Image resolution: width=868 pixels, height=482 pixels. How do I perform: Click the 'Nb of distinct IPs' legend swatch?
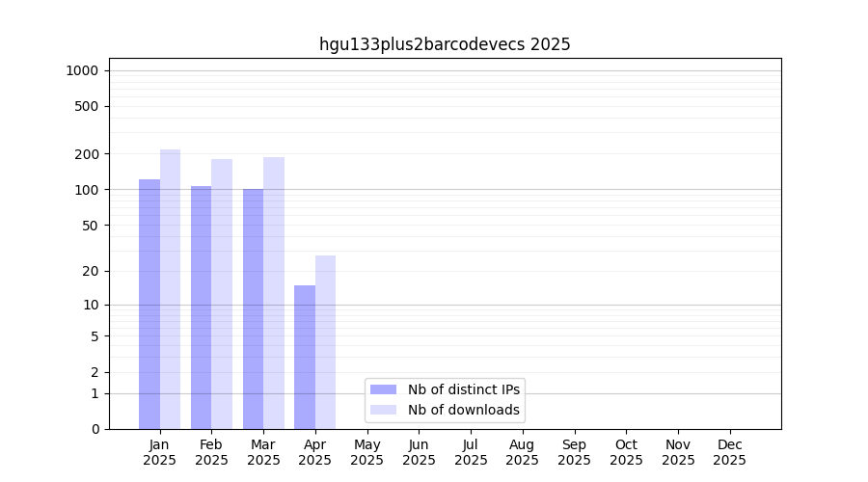[x=383, y=389]
